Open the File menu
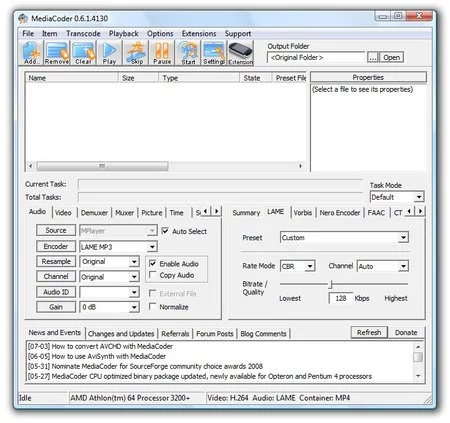This screenshot has height=423, width=450. click(28, 34)
